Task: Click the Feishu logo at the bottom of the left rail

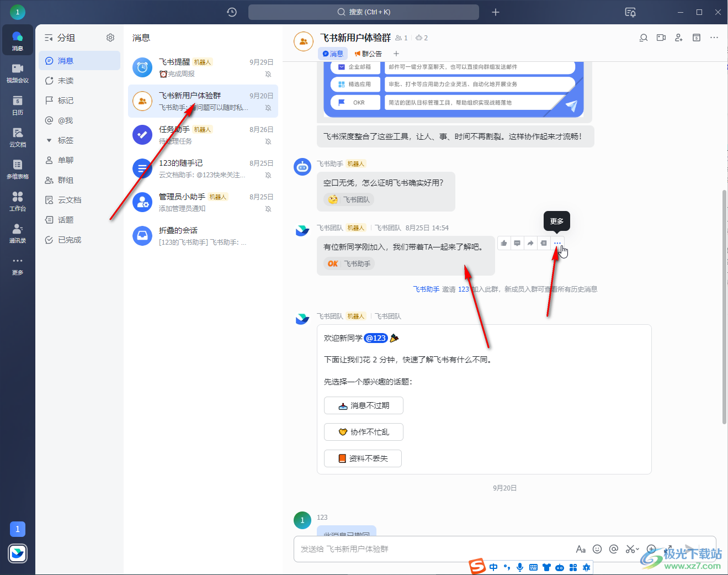Action: click(x=18, y=553)
